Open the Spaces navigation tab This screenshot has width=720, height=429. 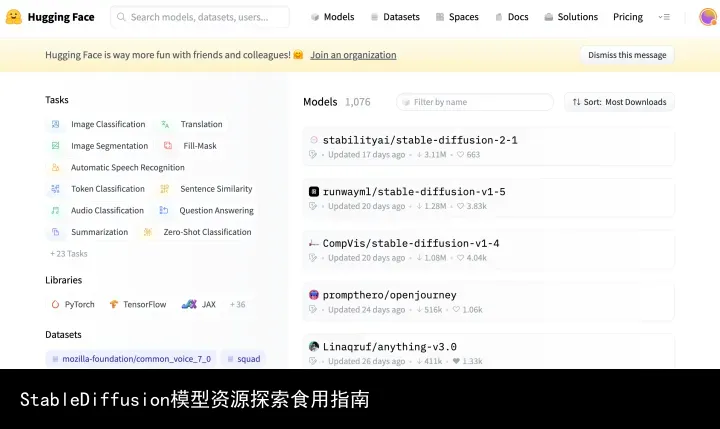(x=457, y=17)
